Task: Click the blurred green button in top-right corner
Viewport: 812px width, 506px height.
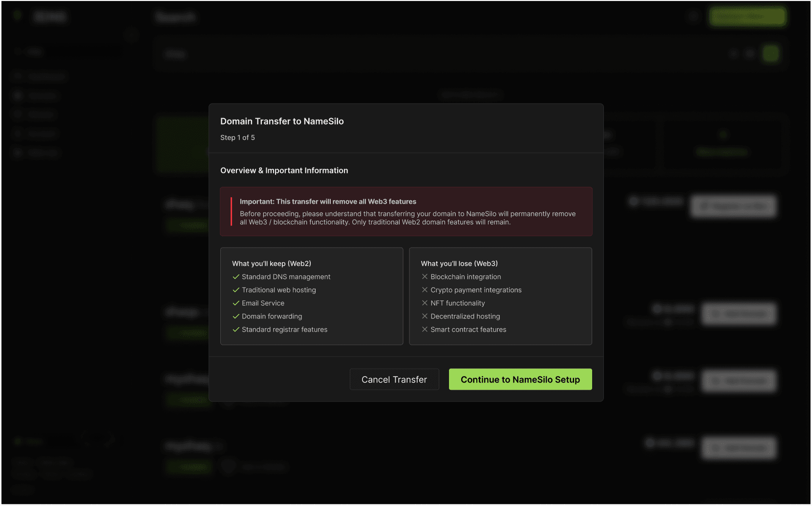Action: click(x=747, y=17)
